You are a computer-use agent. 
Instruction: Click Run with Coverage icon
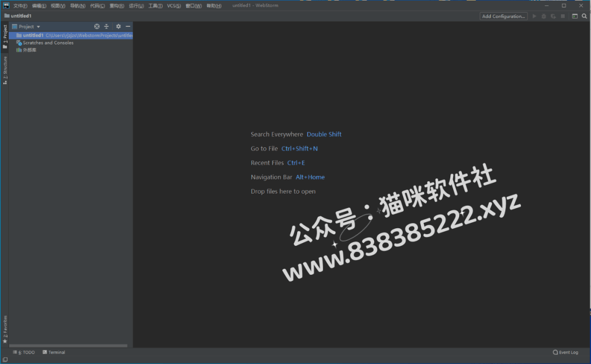553,16
